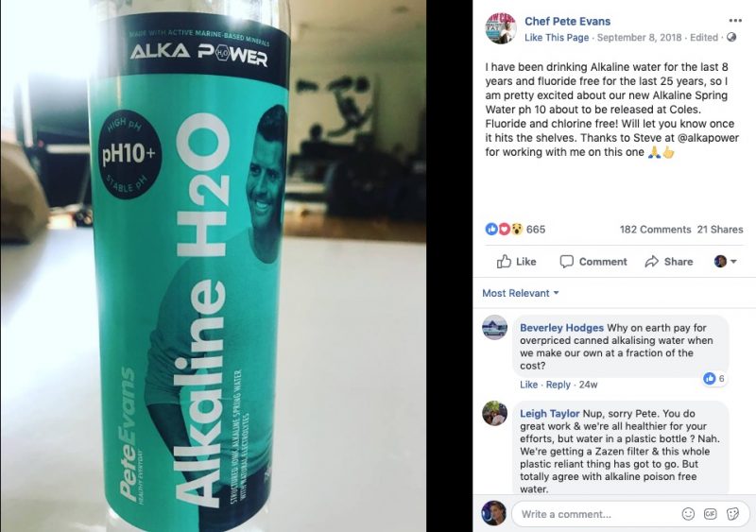This screenshot has width=756, height=532.
Task: Click the like count on Beverley Hodges' comment
Action: (714, 379)
